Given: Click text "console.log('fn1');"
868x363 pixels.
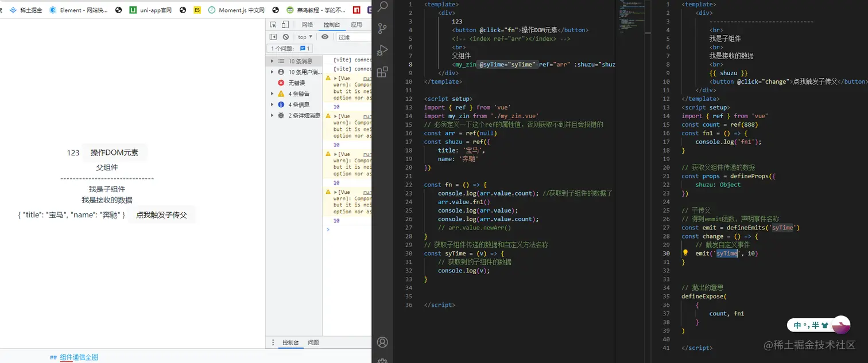Looking at the screenshot, I should coord(728,142).
